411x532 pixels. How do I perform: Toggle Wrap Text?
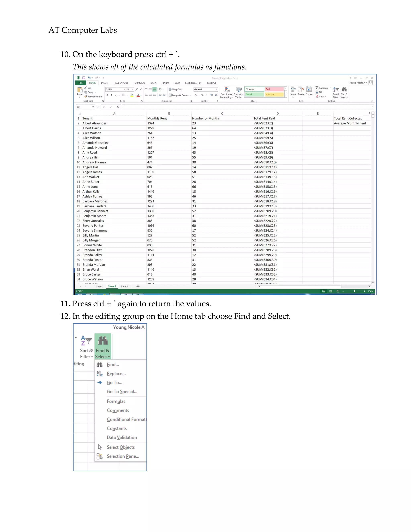pos(175,89)
